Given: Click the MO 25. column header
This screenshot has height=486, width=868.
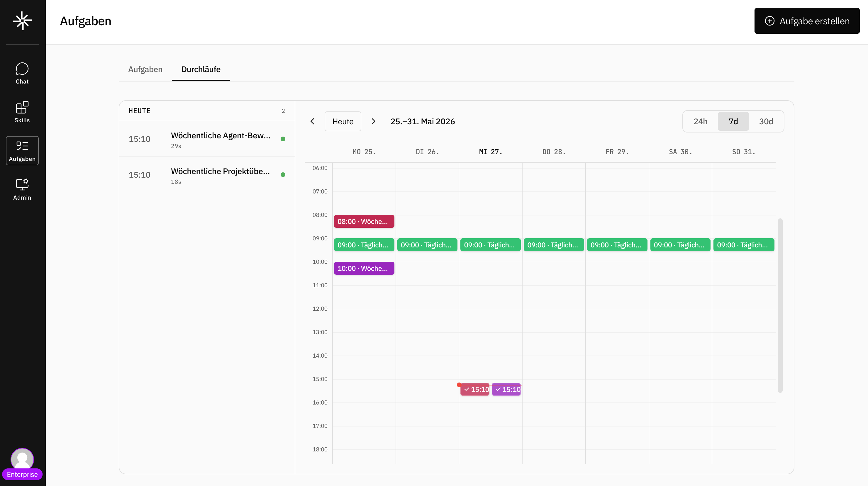Looking at the screenshot, I should [364, 152].
